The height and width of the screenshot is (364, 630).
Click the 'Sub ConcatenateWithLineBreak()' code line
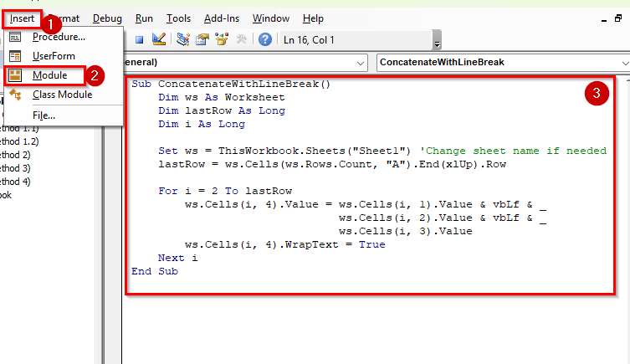[231, 84]
